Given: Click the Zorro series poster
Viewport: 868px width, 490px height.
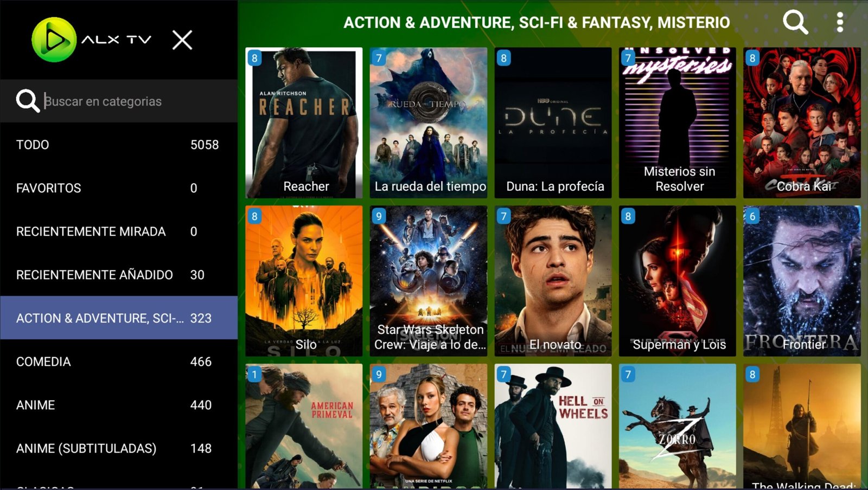Looking at the screenshot, I should pos(678,426).
